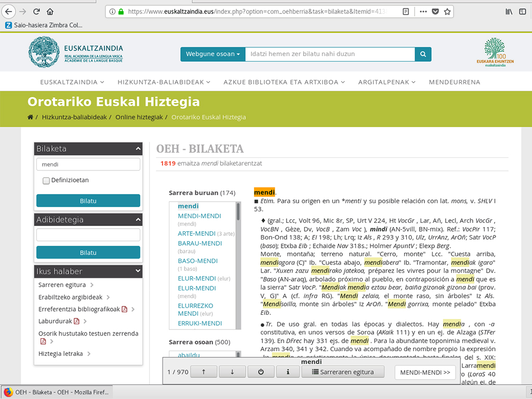Open Sarreren egitura link
Image resolution: width=532 pixels, height=399 pixels.
(x=62, y=285)
